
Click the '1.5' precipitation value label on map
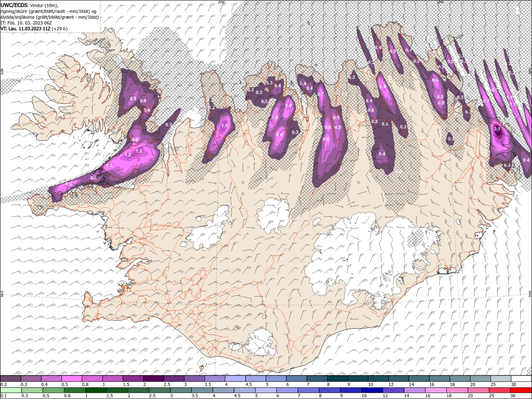[x=225, y=126]
